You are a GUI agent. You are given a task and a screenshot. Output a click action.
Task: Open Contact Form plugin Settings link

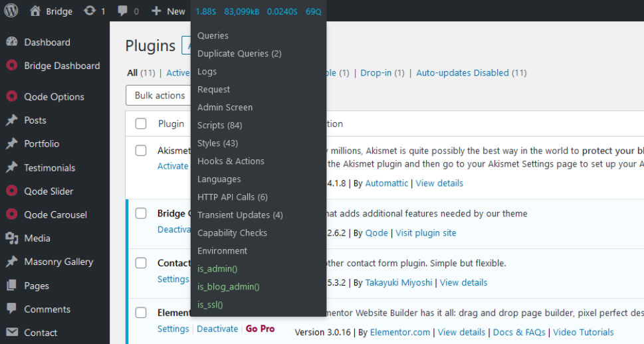click(173, 279)
